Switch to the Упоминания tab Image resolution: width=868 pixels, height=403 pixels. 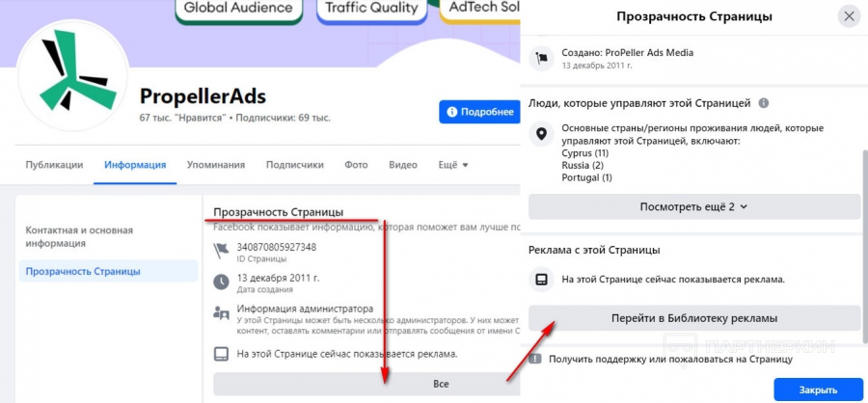[x=216, y=165]
